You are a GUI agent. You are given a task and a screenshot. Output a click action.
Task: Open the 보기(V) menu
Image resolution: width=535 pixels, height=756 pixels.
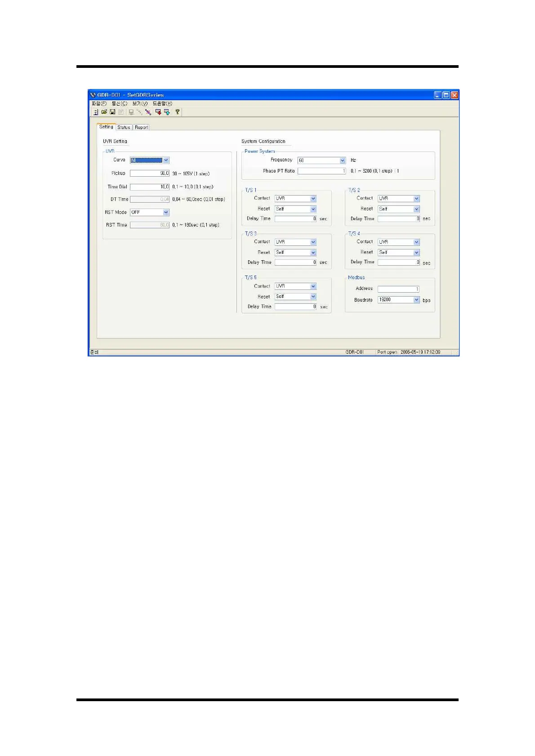click(140, 103)
